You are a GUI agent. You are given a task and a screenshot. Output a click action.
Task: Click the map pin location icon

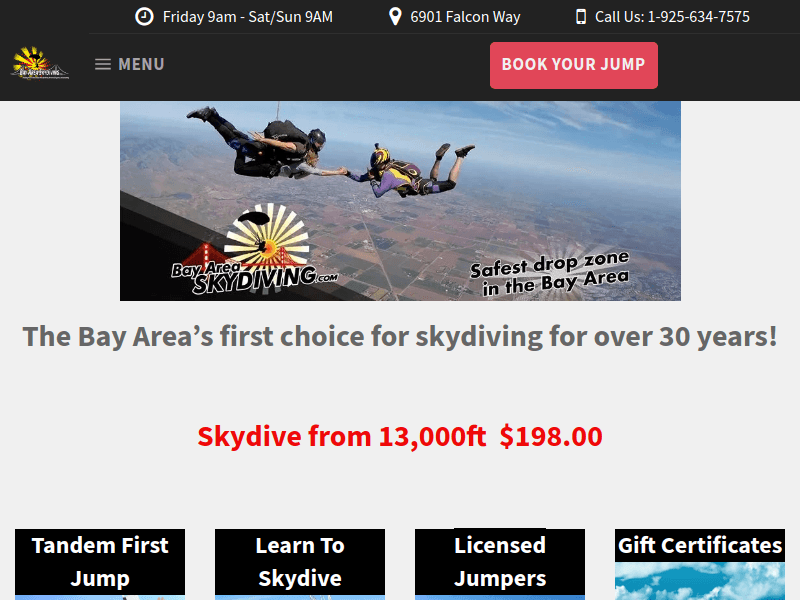click(x=395, y=16)
